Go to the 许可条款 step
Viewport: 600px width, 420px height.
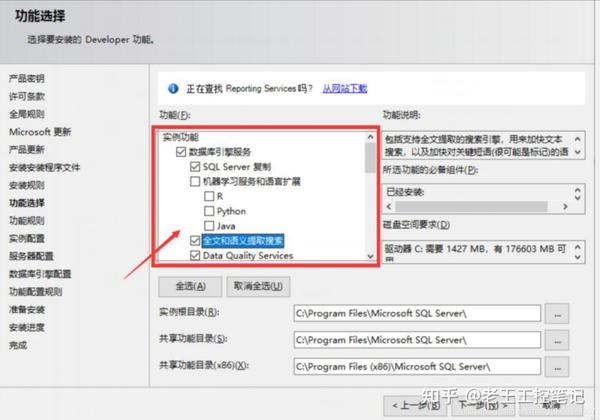click(x=27, y=96)
